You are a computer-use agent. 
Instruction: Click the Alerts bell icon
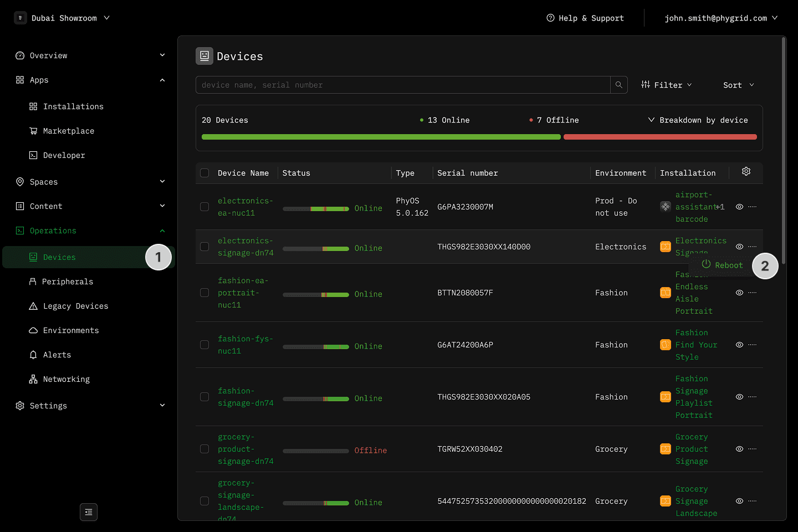33,355
